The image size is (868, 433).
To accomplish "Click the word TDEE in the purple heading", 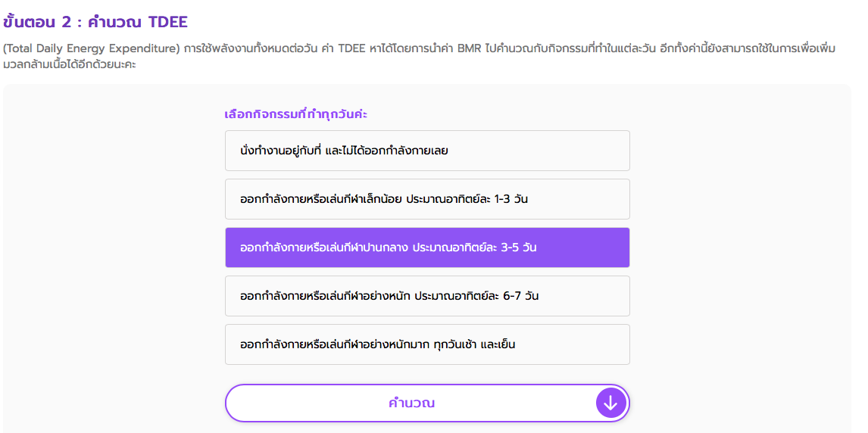I will [x=167, y=22].
